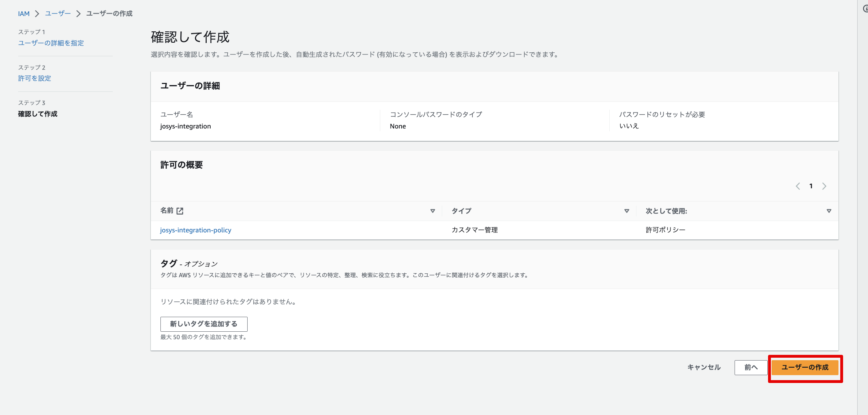Click info icon at top right corner
Screen dimensions: 868x415
pos(866,9)
